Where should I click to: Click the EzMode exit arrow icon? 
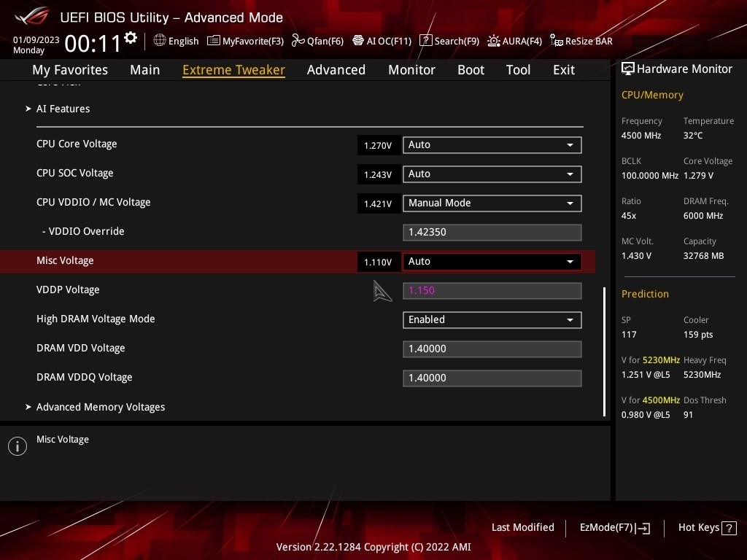tap(643, 528)
